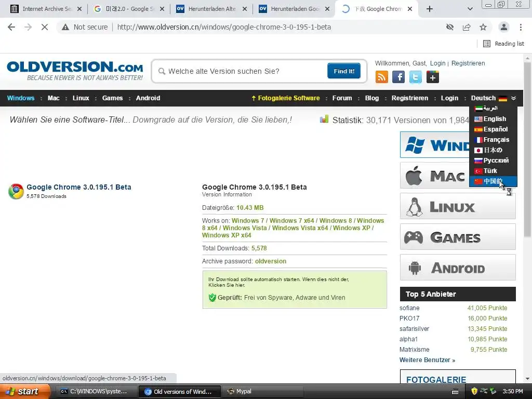
Task: Open the Forum link
Action: [342, 98]
